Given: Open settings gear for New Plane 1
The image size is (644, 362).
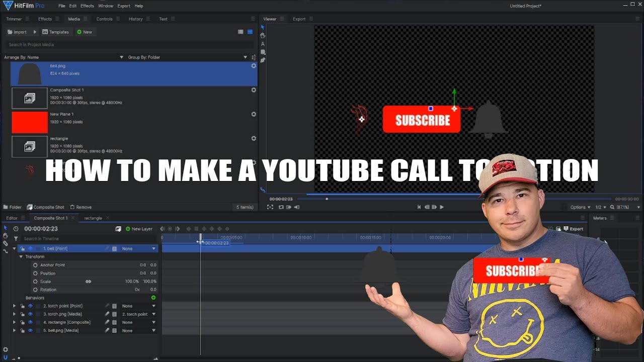Looking at the screenshot, I should click(x=254, y=114).
